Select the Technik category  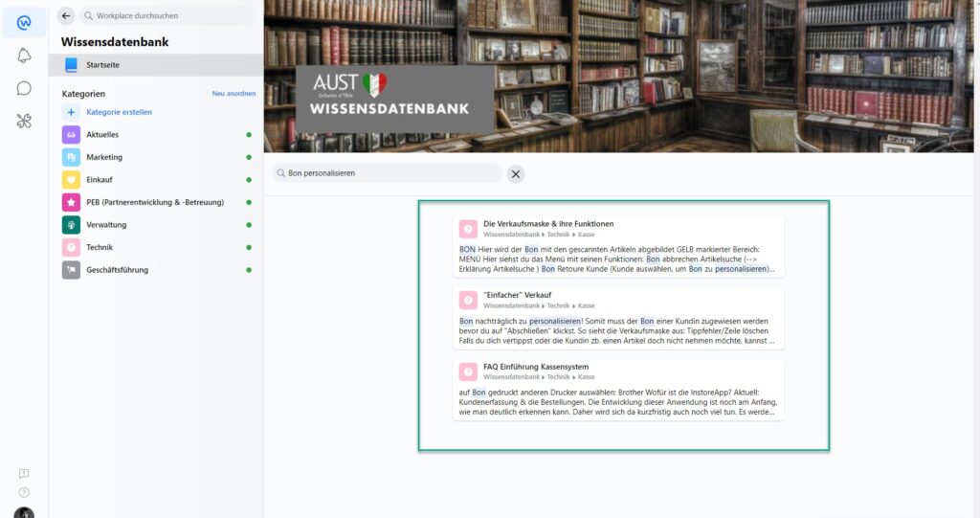100,247
